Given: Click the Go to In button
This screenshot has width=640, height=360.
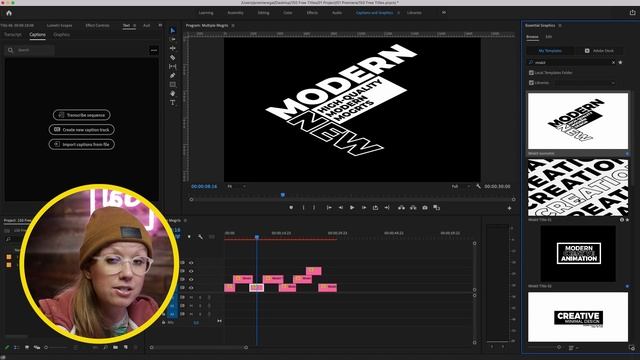Looking at the screenshot, I should (329, 208).
